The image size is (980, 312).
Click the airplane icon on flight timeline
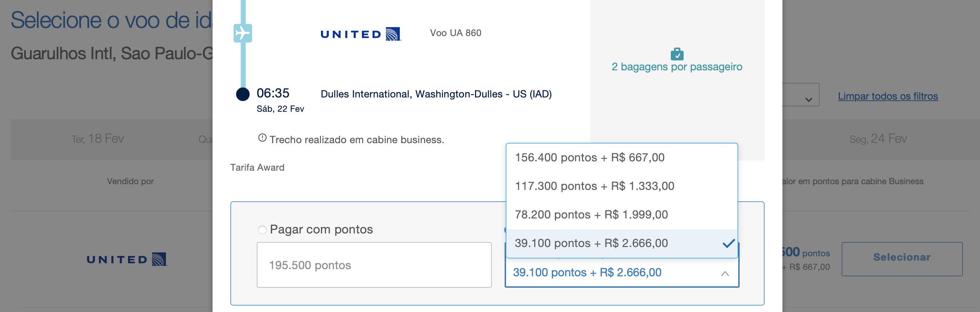coord(243,33)
